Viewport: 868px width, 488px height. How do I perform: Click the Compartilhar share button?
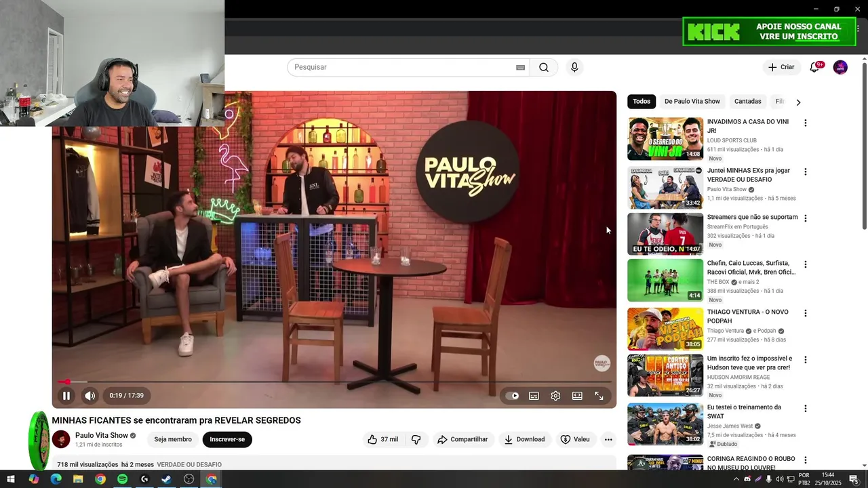pyautogui.click(x=462, y=439)
